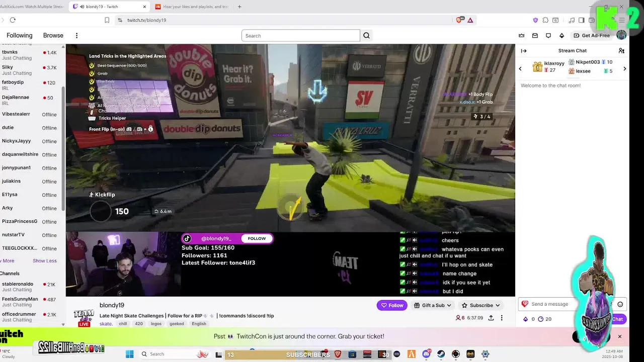Click the Get Bits diamond icon in top bar
Screen dimensions: 644x362
coord(562,36)
